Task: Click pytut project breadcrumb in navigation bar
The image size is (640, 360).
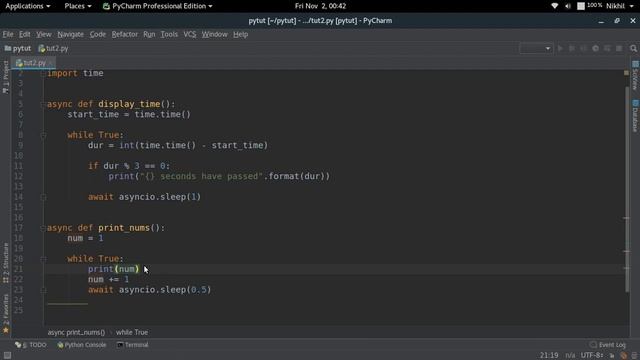Action: coord(18,48)
